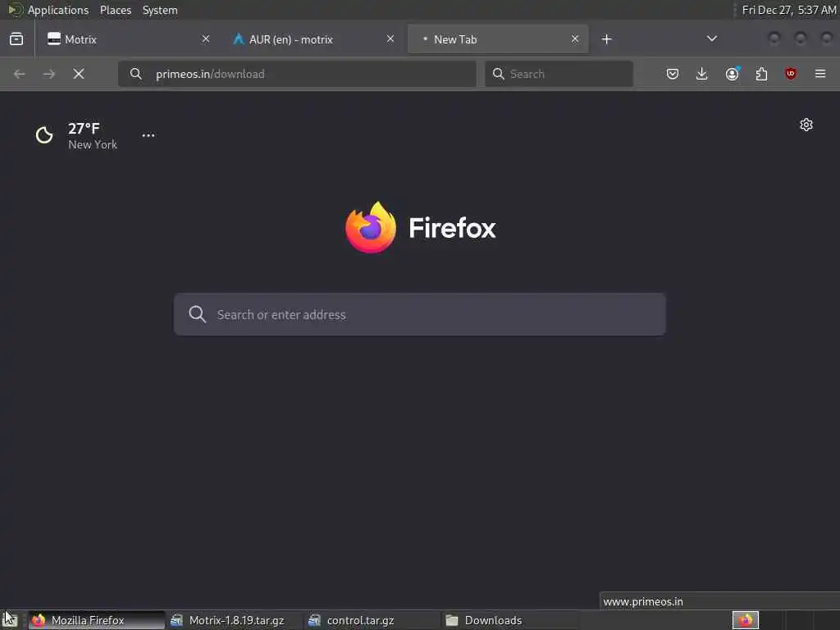Switch to Mozilla Firefox in taskbar
This screenshot has width=840, height=630.
pos(97,620)
